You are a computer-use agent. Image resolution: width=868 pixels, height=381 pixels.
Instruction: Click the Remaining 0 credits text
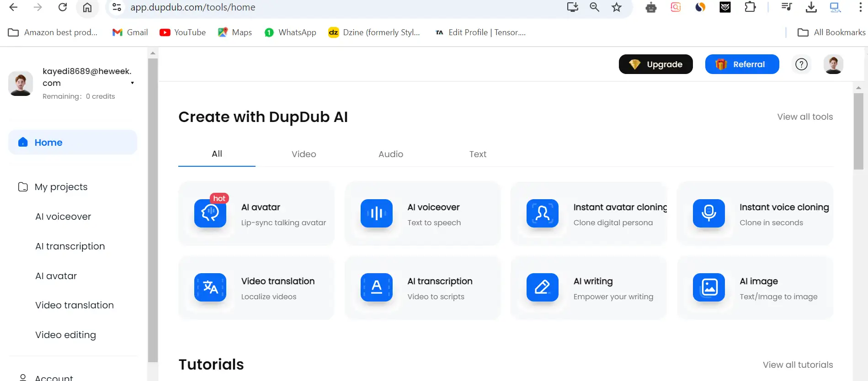(x=79, y=96)
